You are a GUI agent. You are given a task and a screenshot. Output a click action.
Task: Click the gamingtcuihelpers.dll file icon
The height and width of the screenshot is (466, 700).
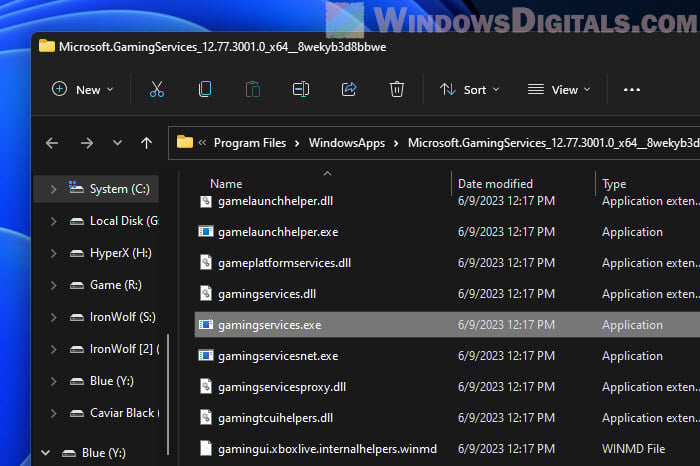click(x=205, y=417)
